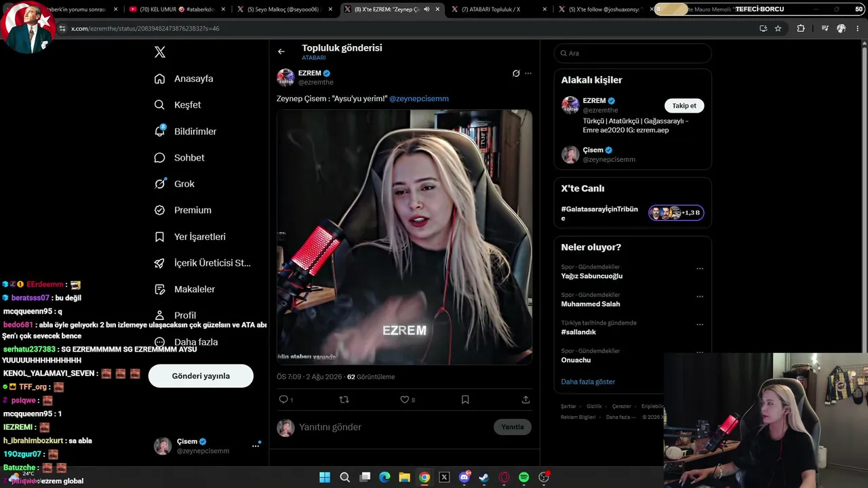Open Keşfet in the sidebar
Screen dimensions: 868x488
point(178,105)
